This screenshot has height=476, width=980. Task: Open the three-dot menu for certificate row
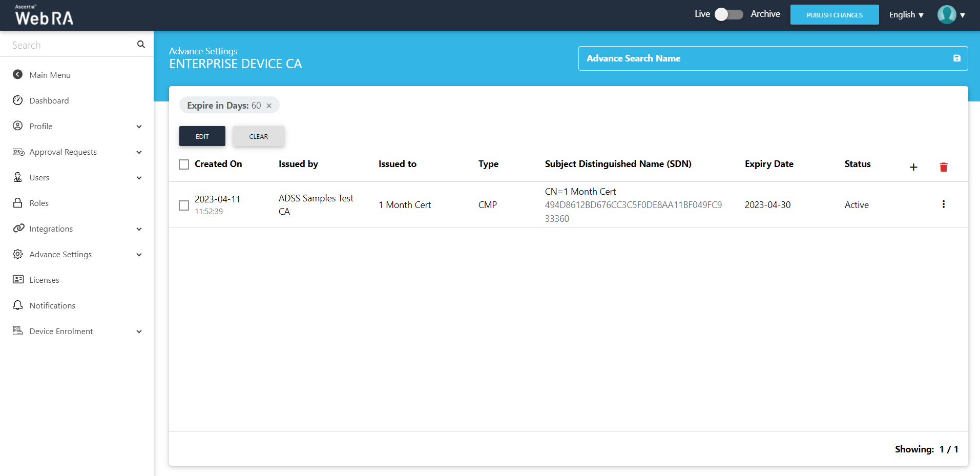coord(943,204)
